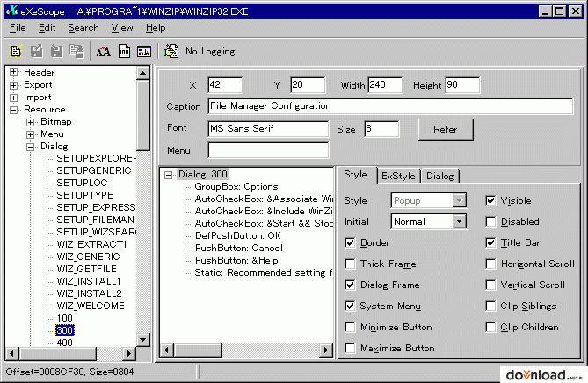Click the logging mode toolbar icon

[171, 51]
